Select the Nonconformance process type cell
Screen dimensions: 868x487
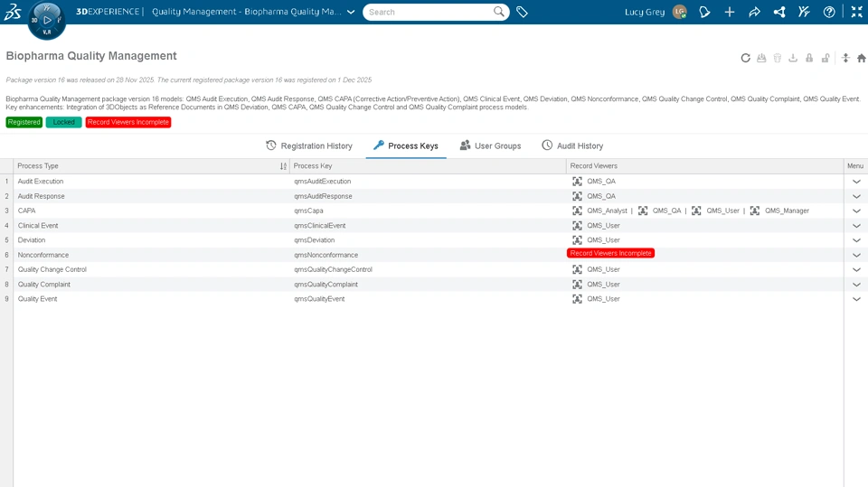pyautogui.click(x=151, y=255)
